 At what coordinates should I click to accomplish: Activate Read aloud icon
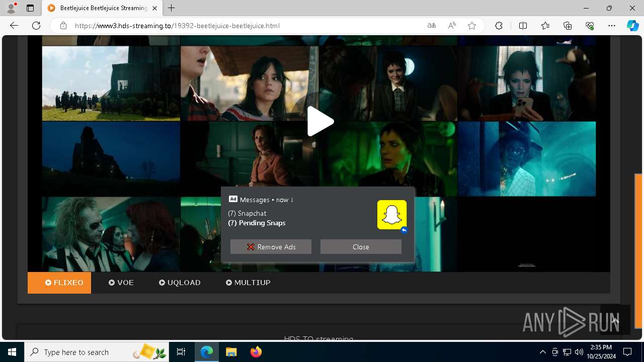(x=452, y=26)
